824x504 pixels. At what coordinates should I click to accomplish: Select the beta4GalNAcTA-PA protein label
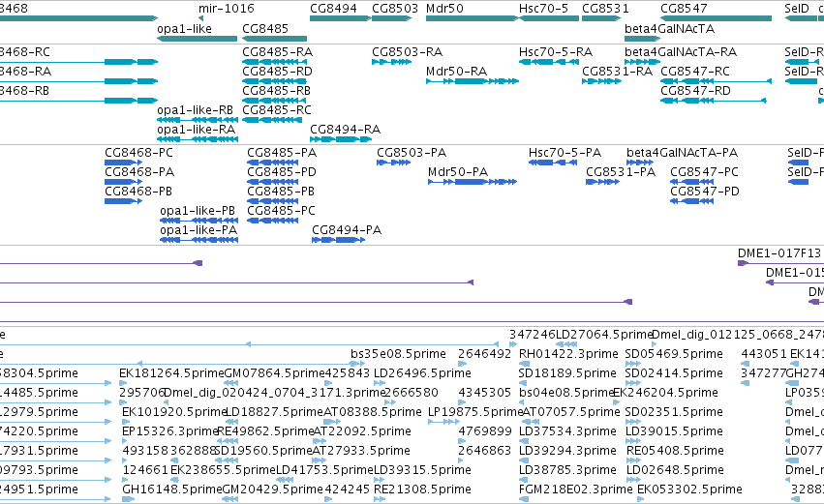(682, 153)
